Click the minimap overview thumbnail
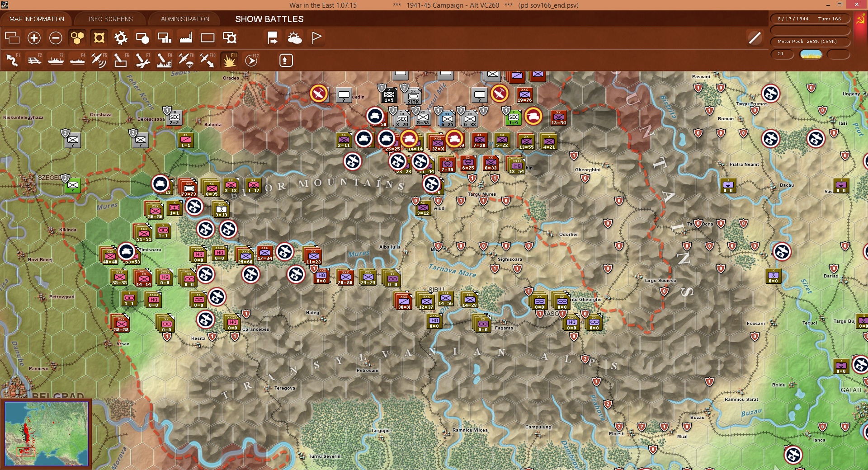This screenshot has height=470, width=868. pos(46,434)
